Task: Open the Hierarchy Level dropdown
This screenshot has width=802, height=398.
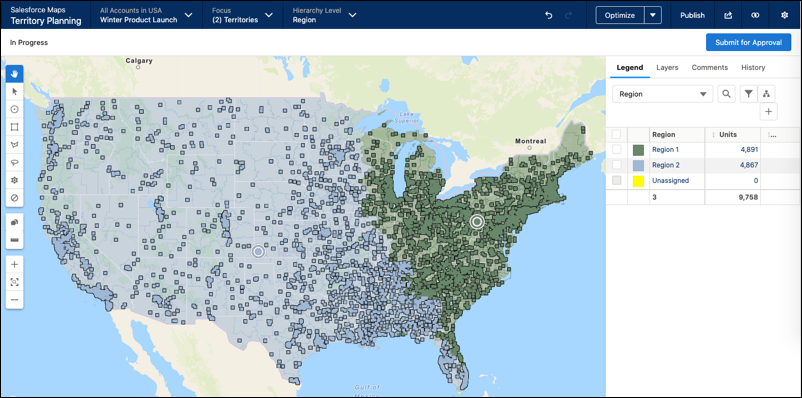Action: [325, 15]
